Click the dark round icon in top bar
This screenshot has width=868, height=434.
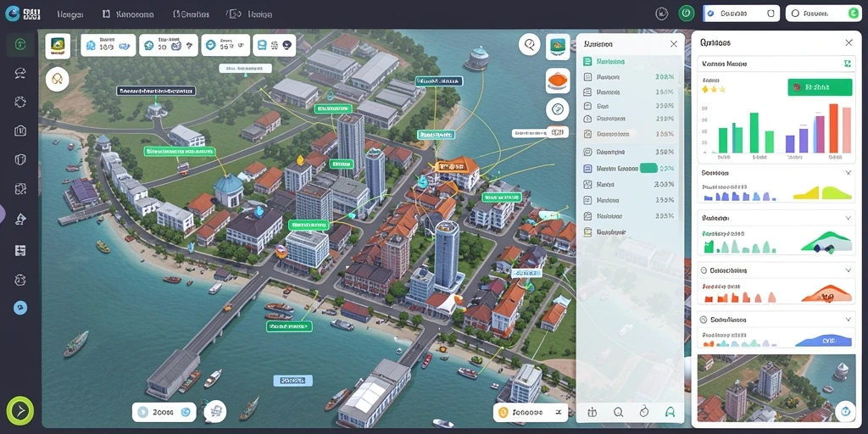point(661,14)
